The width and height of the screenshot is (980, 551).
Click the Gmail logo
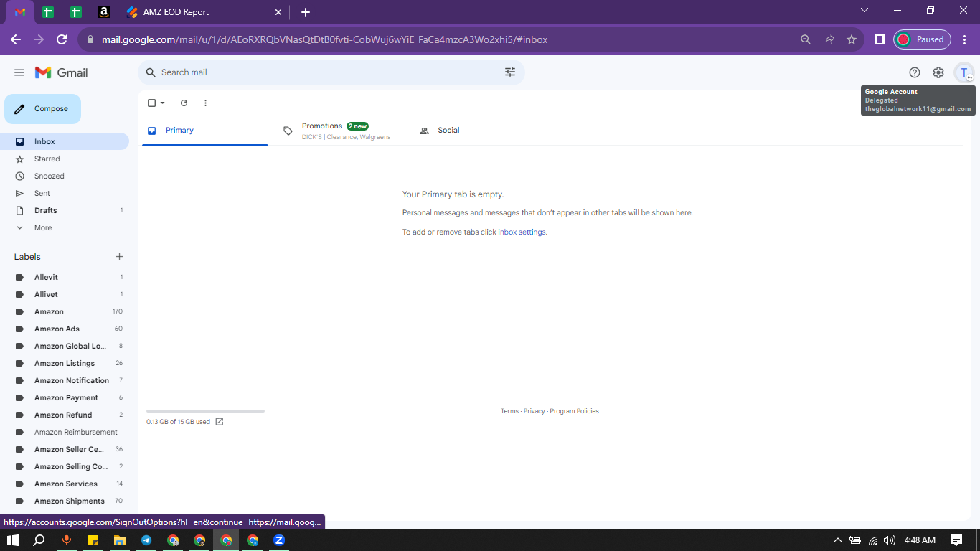tap(62, 72)
